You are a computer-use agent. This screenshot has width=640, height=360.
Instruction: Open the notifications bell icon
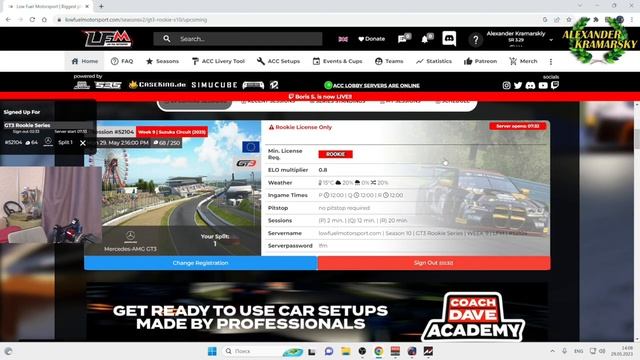tap(426, 39)
